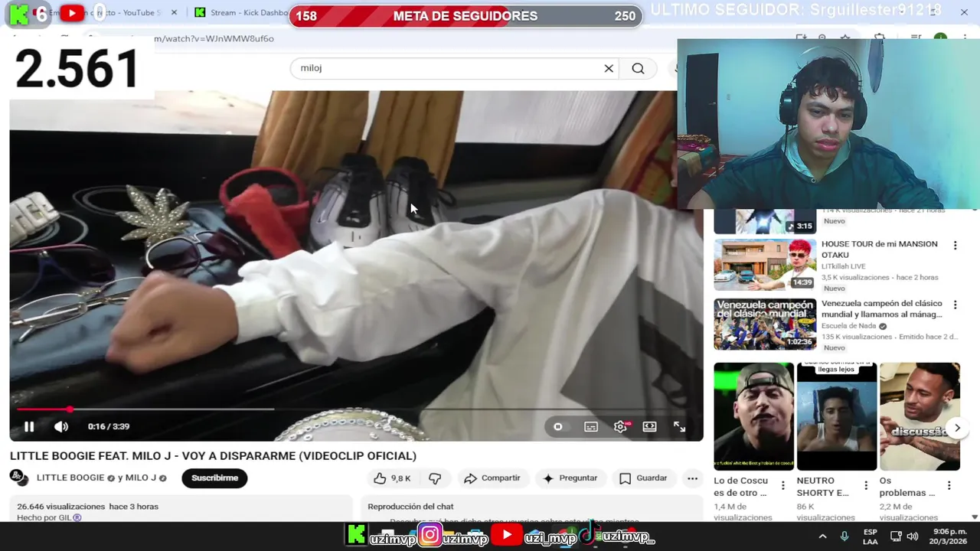
Task: Click the microphone icon in system tray
Action: point(844,536)
